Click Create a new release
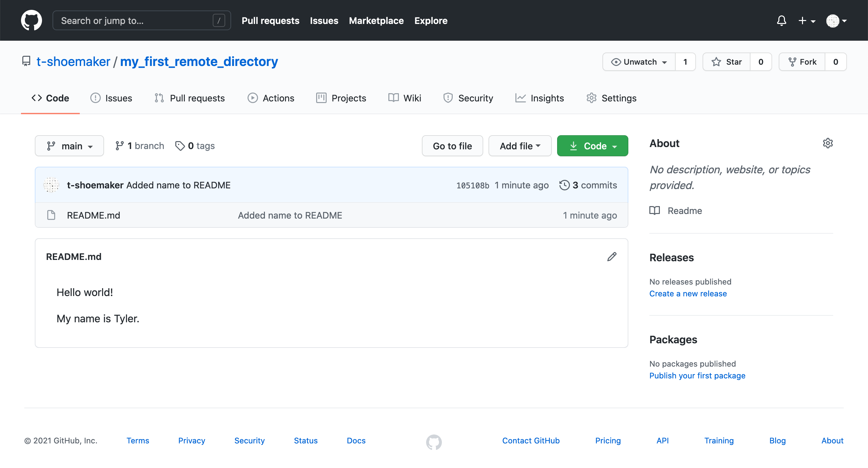 click(x=688, y=293)
